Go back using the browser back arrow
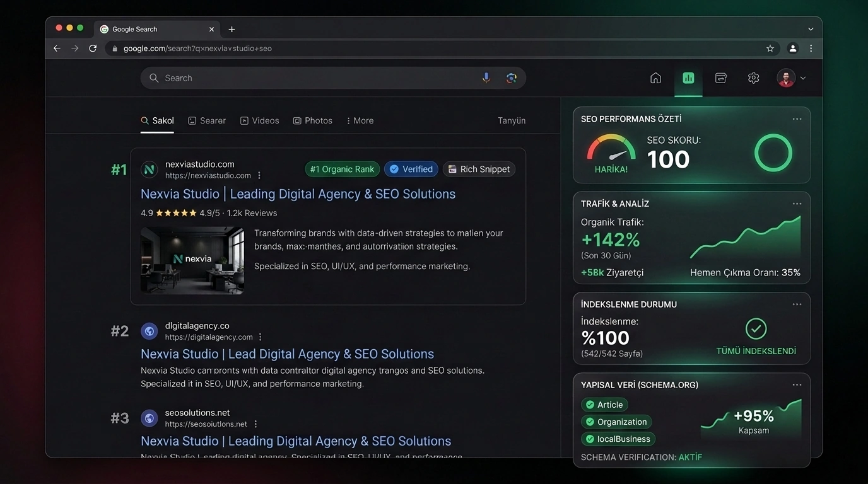Screen dimensions: 868x484 coord(57,49)
